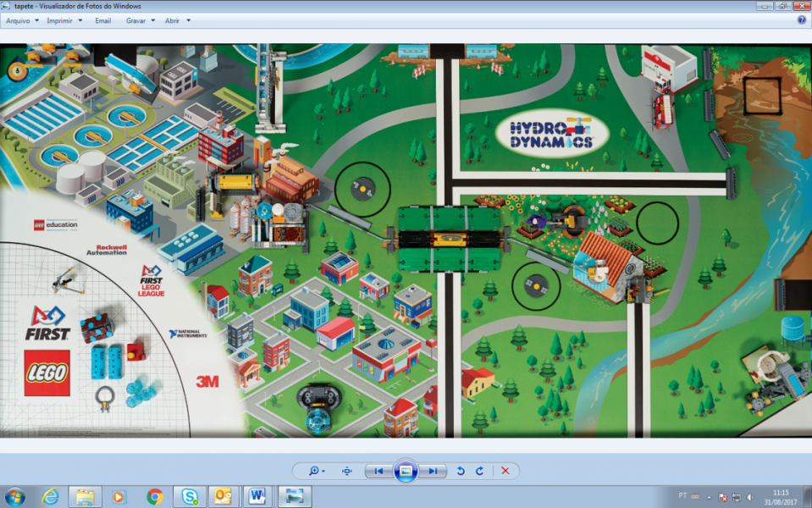Image resolution: width=812 pixels, height=508 pixels.
Task: Open Photo Viewer help via the question mark
Action: coord(802,20)
